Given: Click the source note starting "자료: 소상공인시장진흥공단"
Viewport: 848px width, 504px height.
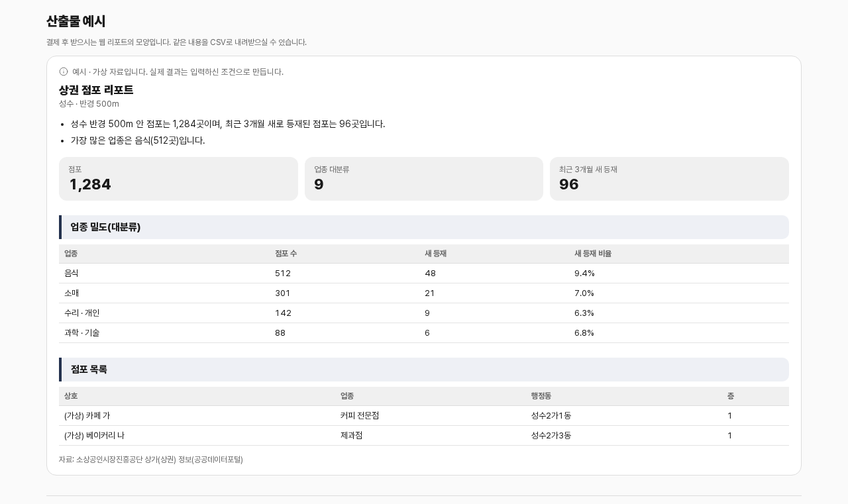Looking at the screenshot, I should tap(151, 460).
